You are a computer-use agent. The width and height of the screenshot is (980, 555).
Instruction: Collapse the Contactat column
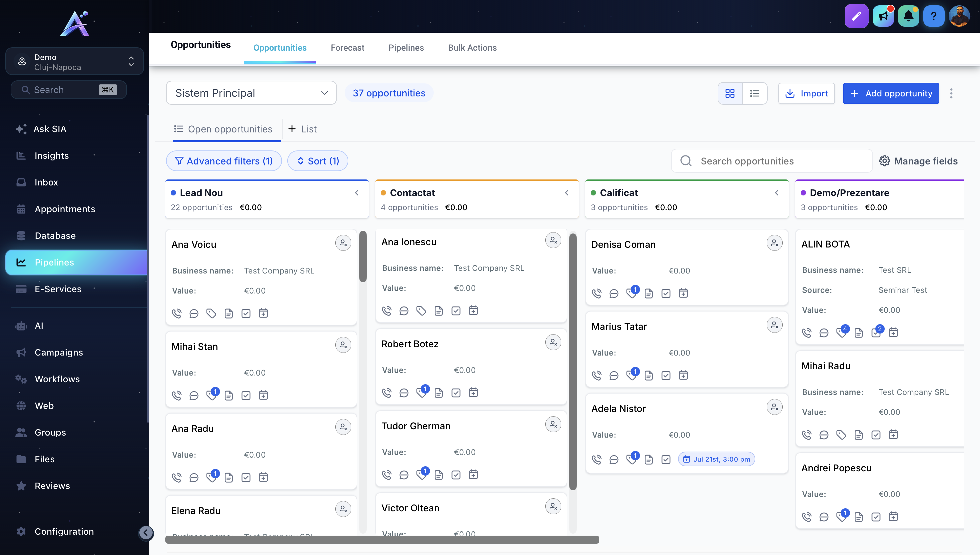567,193
